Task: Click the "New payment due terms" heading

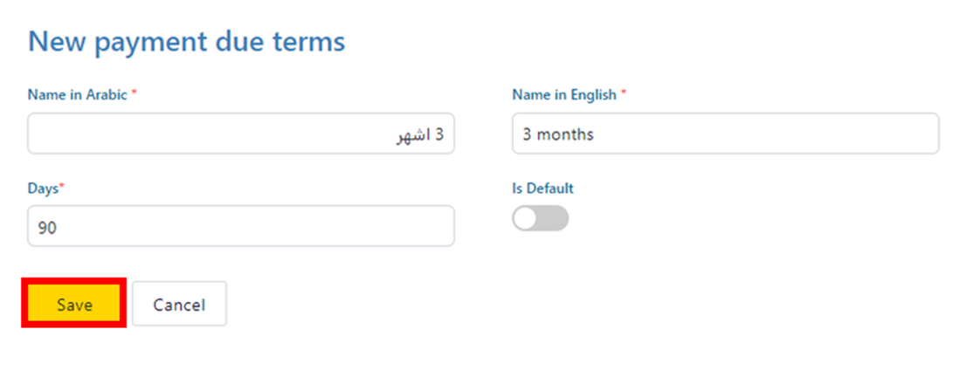Action: [186, 41]
